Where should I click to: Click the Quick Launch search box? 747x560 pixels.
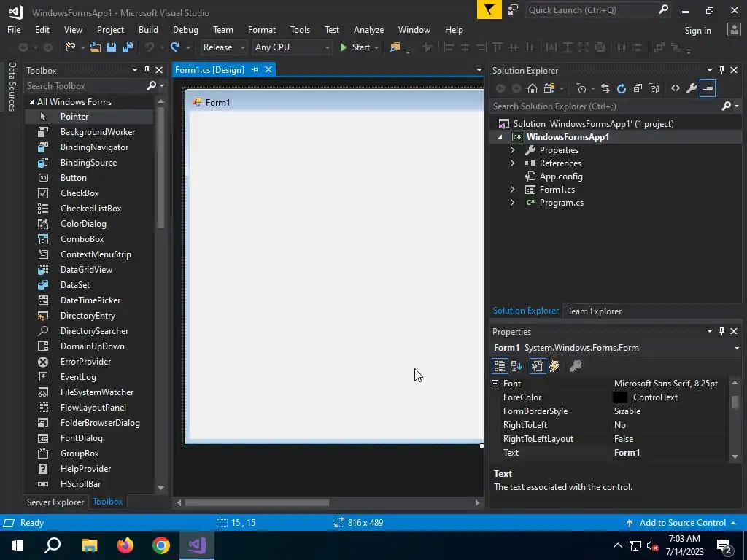click(x=592, y=9)
